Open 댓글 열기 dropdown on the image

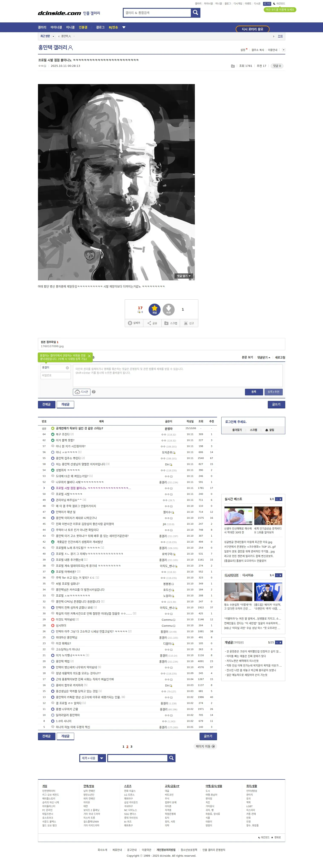click(x=184, y=276)
